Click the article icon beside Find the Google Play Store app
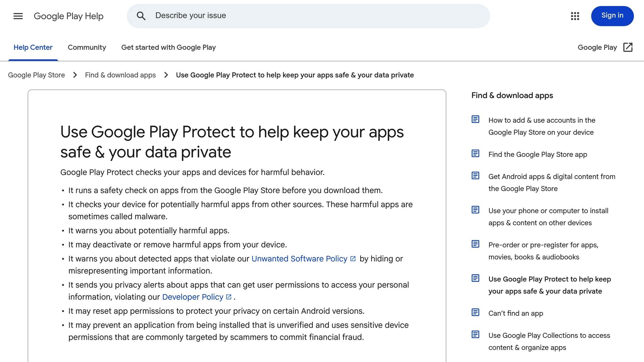This screenshot has height=362, width=644. click(475, 154)
